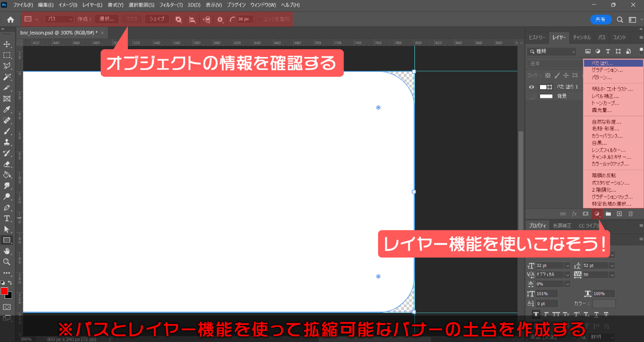Add a layer style (fx)
The image size is (644, 342).
pyautogui.click(x=574, y=214)
